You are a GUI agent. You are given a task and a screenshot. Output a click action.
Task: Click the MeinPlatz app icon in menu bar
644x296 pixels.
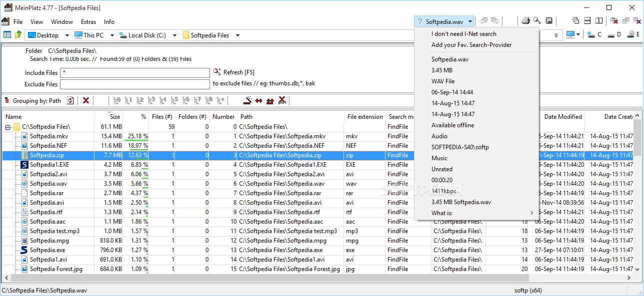pos(5,21)
